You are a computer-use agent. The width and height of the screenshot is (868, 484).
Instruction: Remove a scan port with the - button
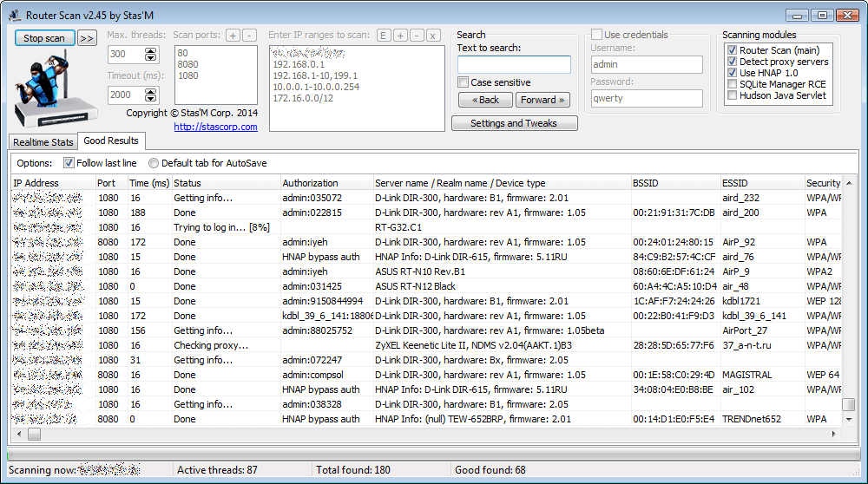250,36
